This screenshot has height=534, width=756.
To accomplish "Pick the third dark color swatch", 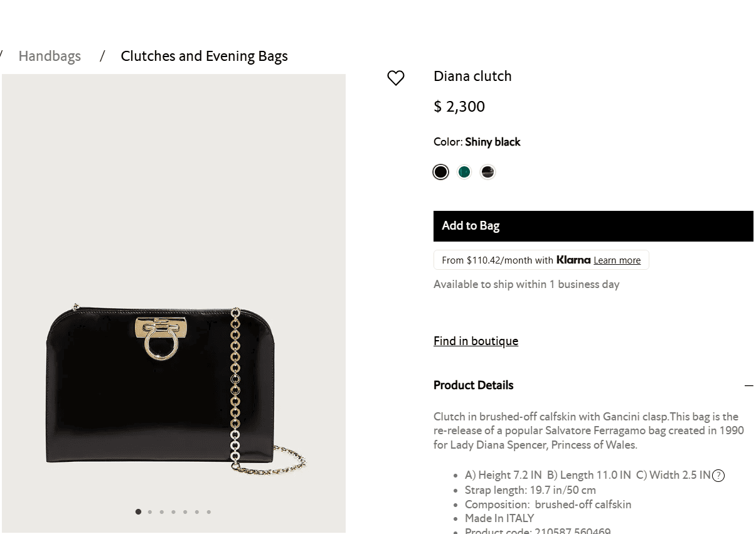I will (487, 172).
